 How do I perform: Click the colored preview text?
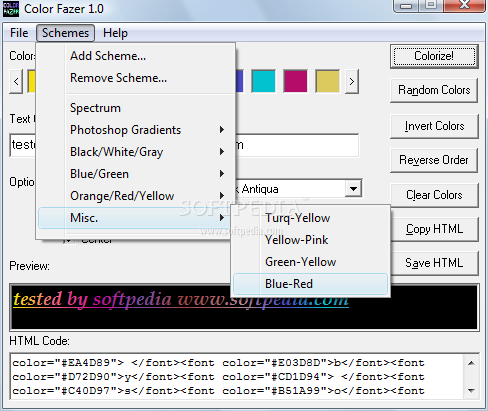[x=181, y=299]
